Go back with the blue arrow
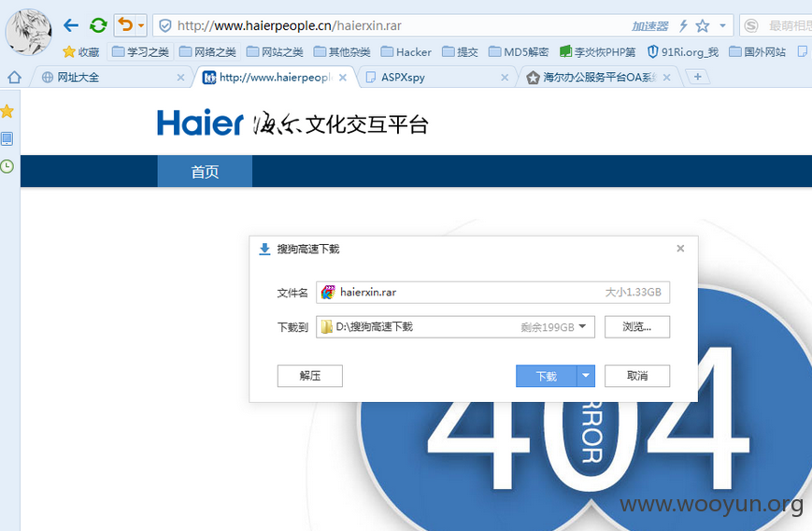 (71, 25)
